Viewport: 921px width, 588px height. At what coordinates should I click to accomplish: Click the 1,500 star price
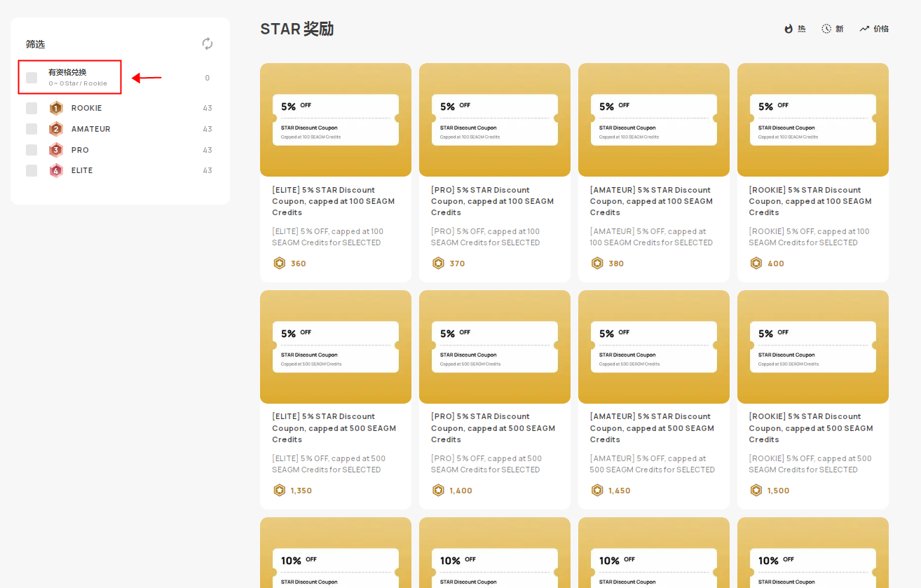coord(778,491)
